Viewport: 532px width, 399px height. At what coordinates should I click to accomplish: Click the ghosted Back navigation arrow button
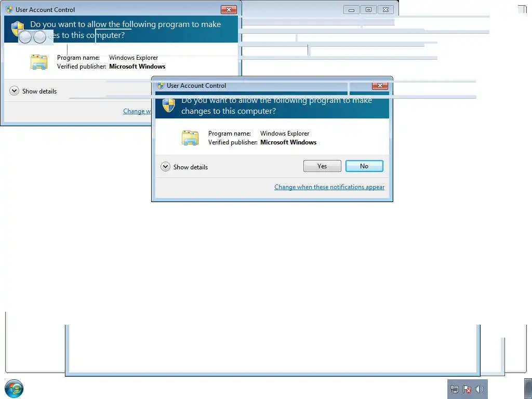point(25,37)
